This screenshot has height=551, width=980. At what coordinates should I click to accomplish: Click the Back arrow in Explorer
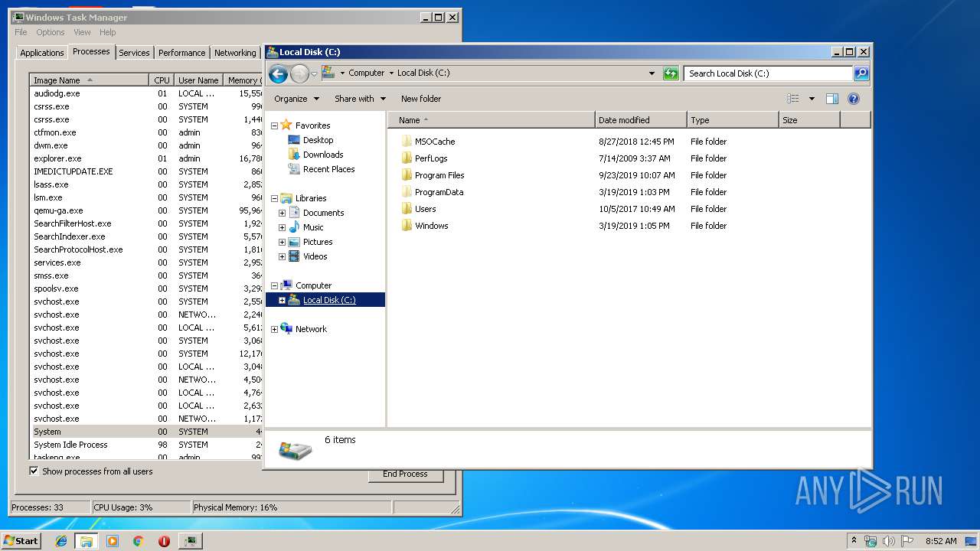point(279,73)
